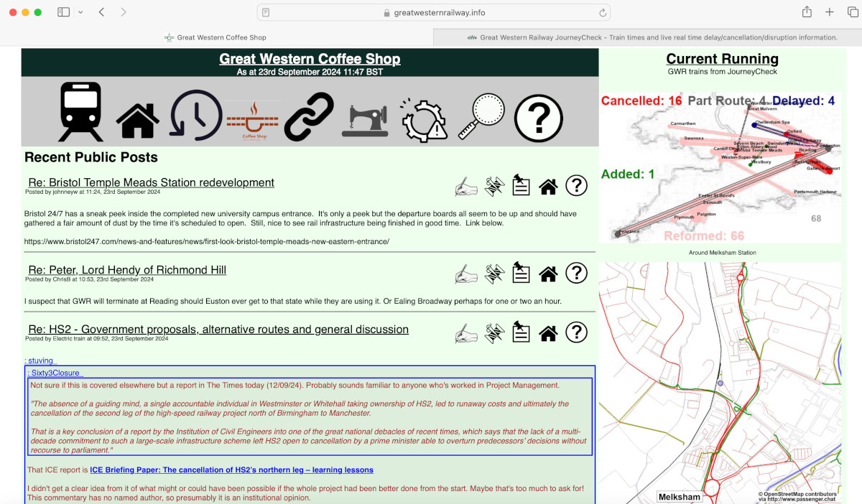Click the pinned note icon on the HS2 post
This screenshot has height=504, width=862.
521,332
